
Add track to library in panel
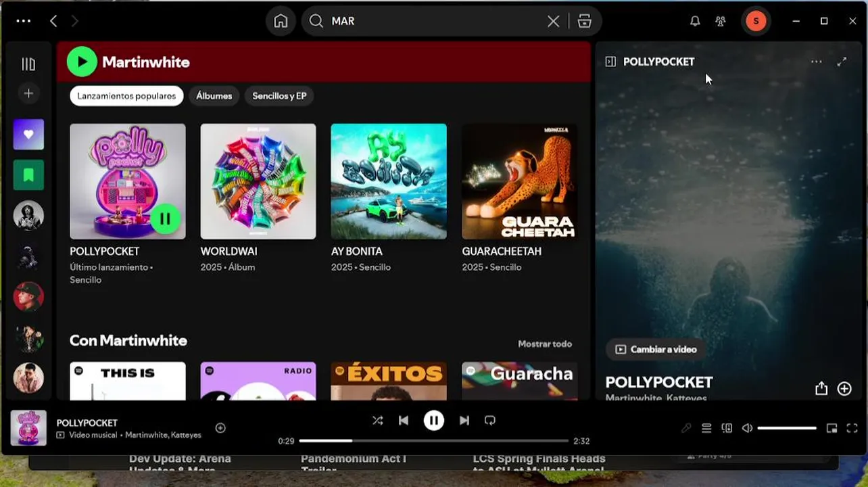tap(844, 388)
